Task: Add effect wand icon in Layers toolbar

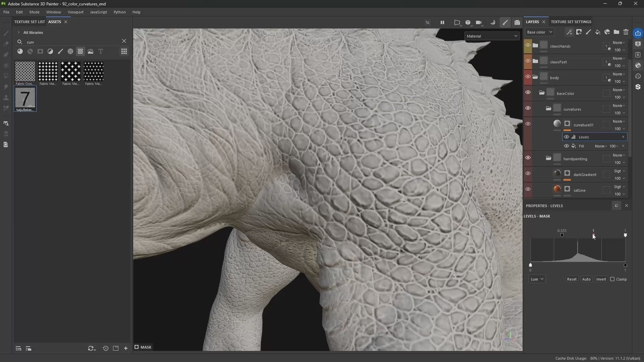Action: click(x=569, y=32)
